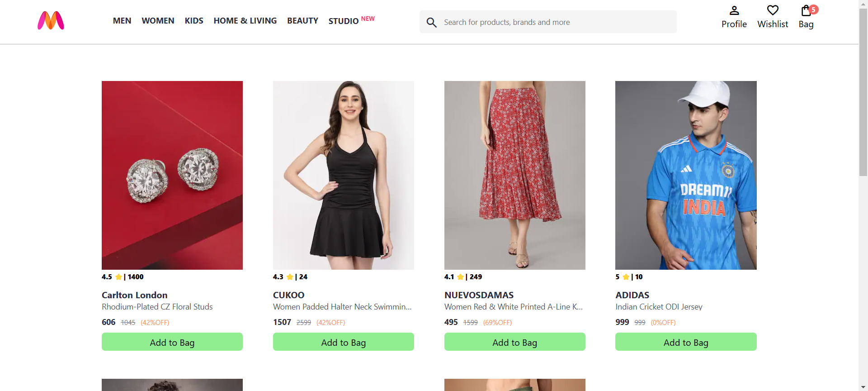Open the STUDIO NEW section
868x391 pixels.
pyautogui.click(x=344, y=20)
